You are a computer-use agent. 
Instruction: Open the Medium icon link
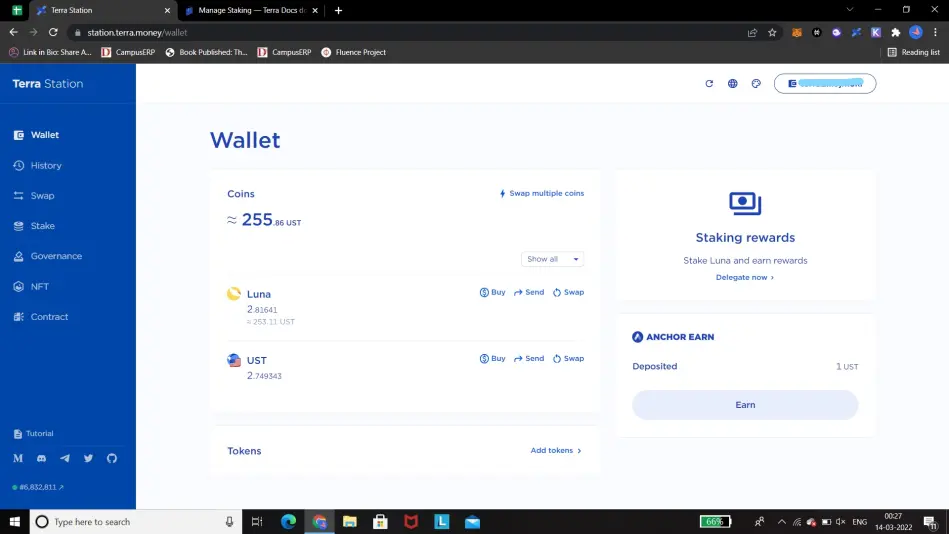click(x=18, y=458)
